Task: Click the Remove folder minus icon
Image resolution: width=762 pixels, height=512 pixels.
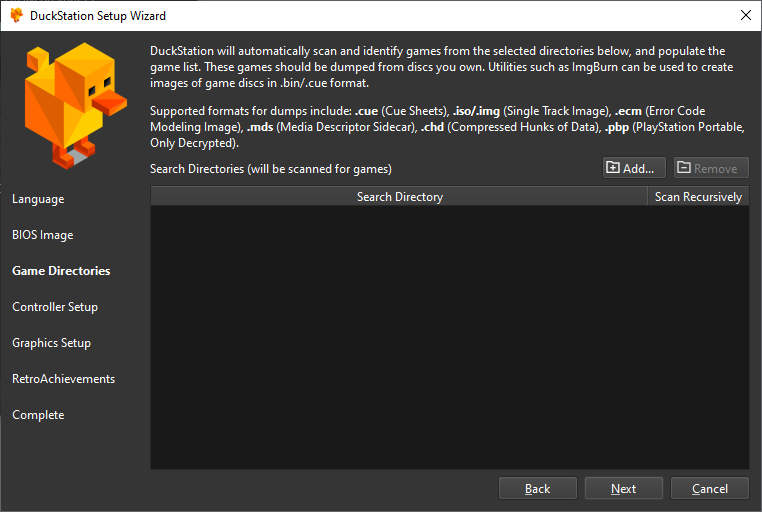Action: pyautogui.click(x=684, y=168)
